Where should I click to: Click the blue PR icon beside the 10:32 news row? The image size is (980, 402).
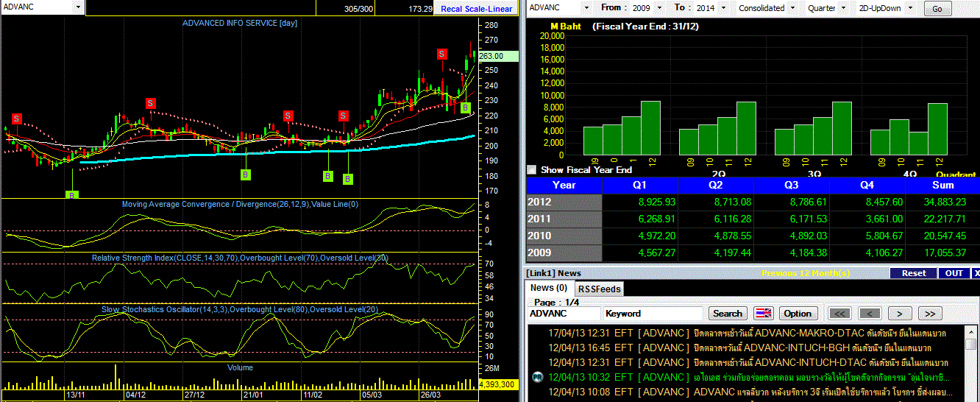pos(537,377)
